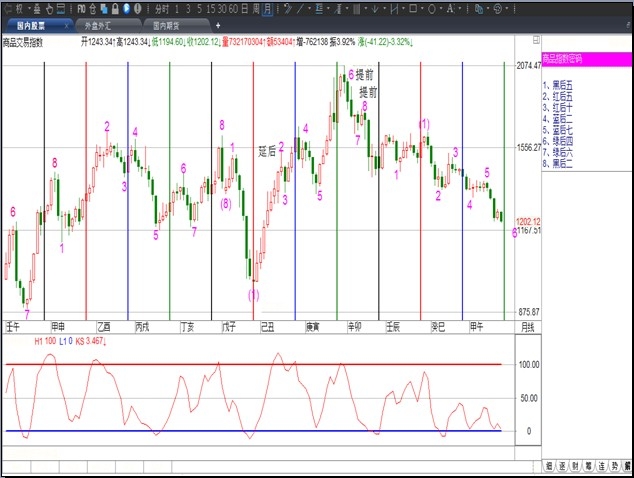Open dropdown next to ellipse tool

[441, 8]
